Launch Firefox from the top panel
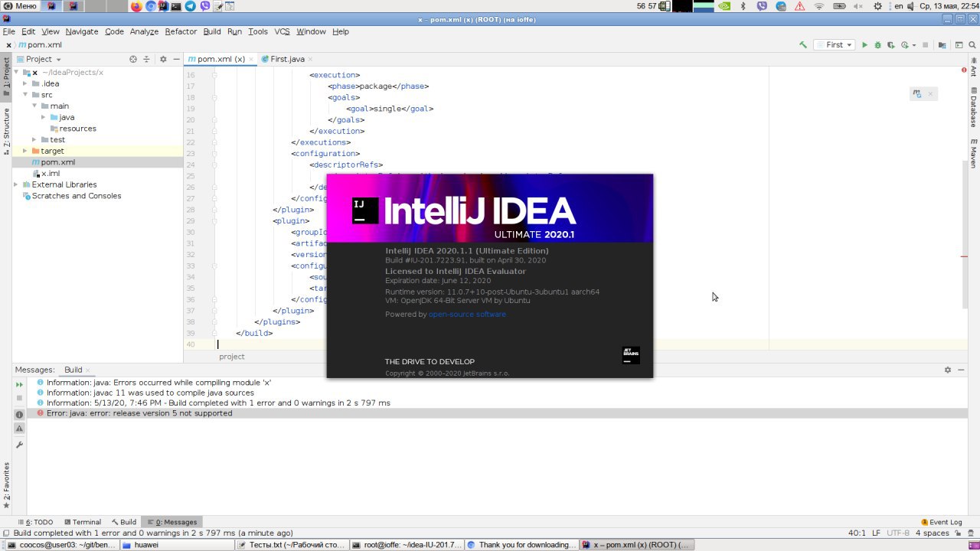This screenshot has width=980, height=551. (x=136, y=6)
